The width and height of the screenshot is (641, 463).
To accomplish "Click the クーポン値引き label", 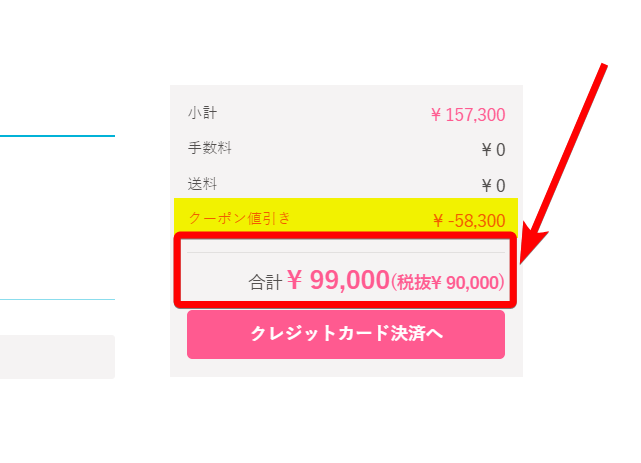I will pos(240,218).
